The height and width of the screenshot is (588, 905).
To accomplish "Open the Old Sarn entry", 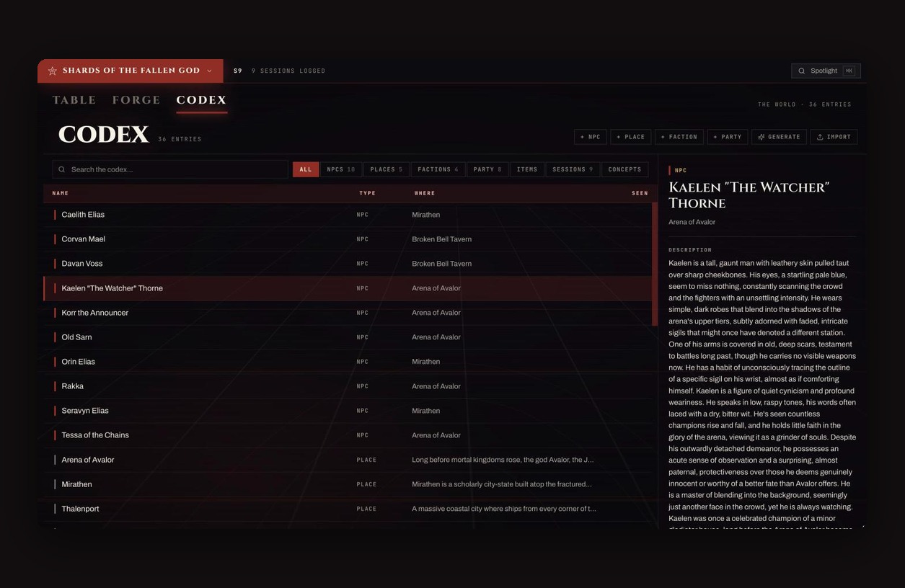I will [x=348, y=337].
